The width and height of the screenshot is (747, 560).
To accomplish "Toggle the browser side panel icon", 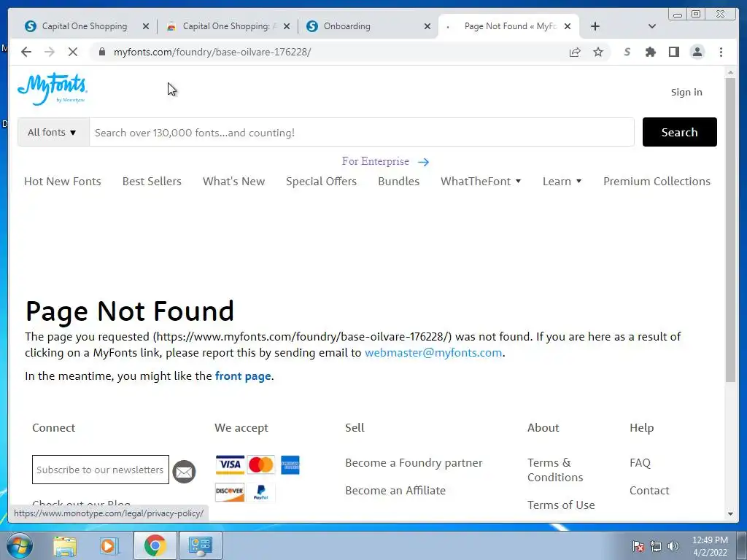I will point(673,52).
